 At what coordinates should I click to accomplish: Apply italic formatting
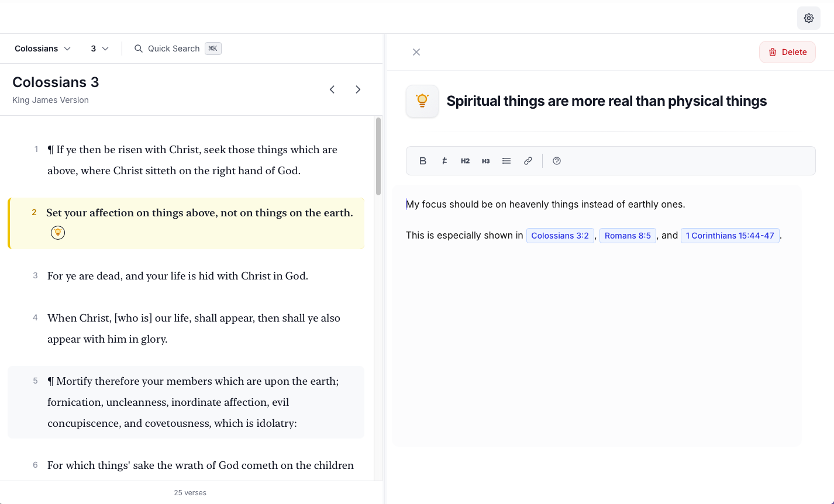444,160
